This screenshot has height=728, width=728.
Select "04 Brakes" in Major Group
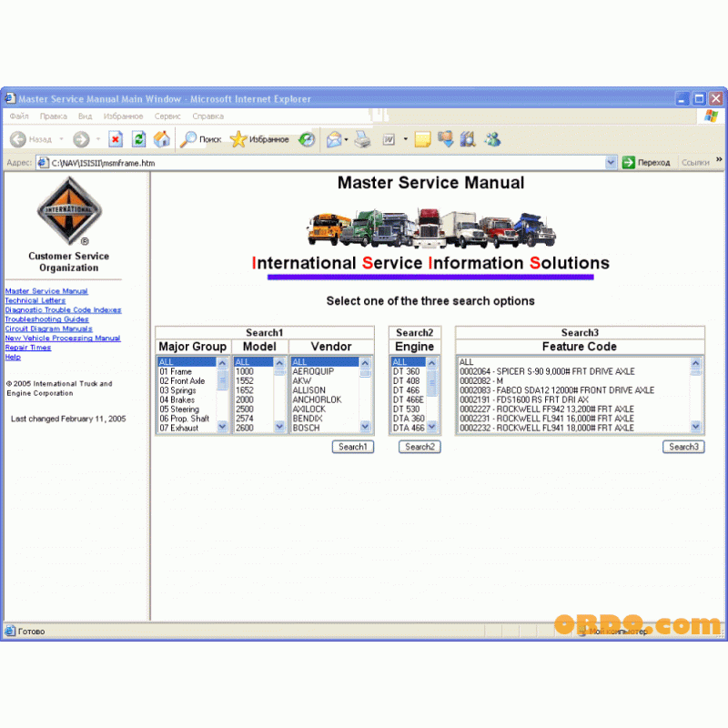(x=187, y=399)
